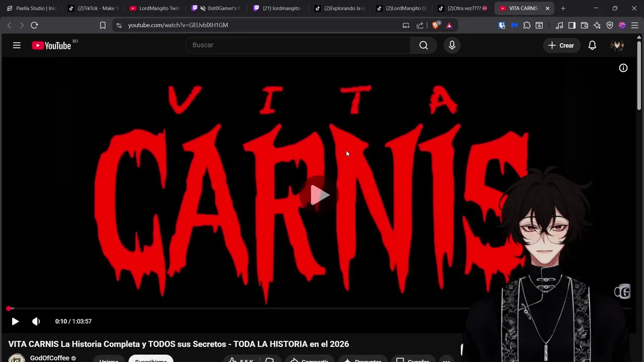Open the extensions puzzle-piece menu

tap(527, 25)
